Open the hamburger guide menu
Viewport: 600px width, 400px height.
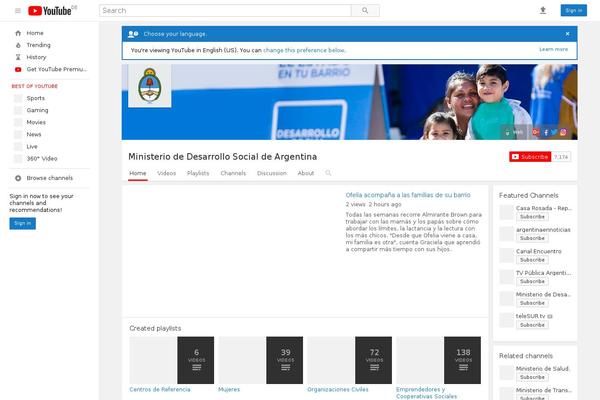tap(18, 11)
